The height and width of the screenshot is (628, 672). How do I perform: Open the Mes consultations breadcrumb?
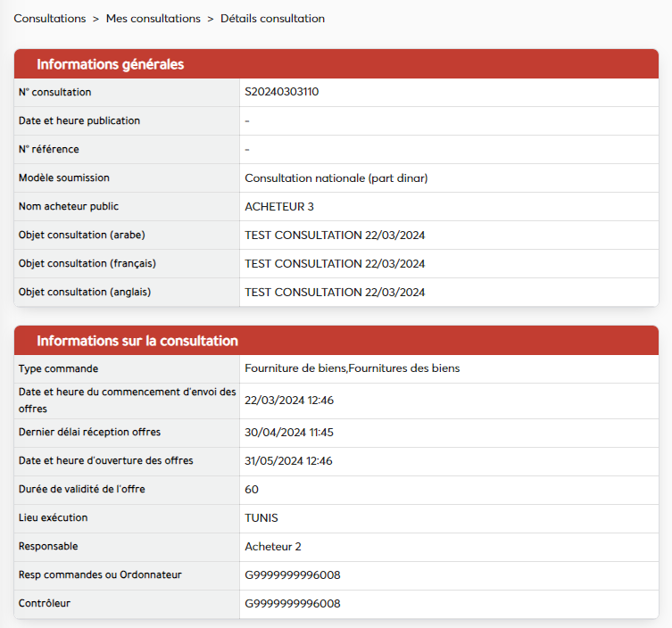click(x=153, y=19)
